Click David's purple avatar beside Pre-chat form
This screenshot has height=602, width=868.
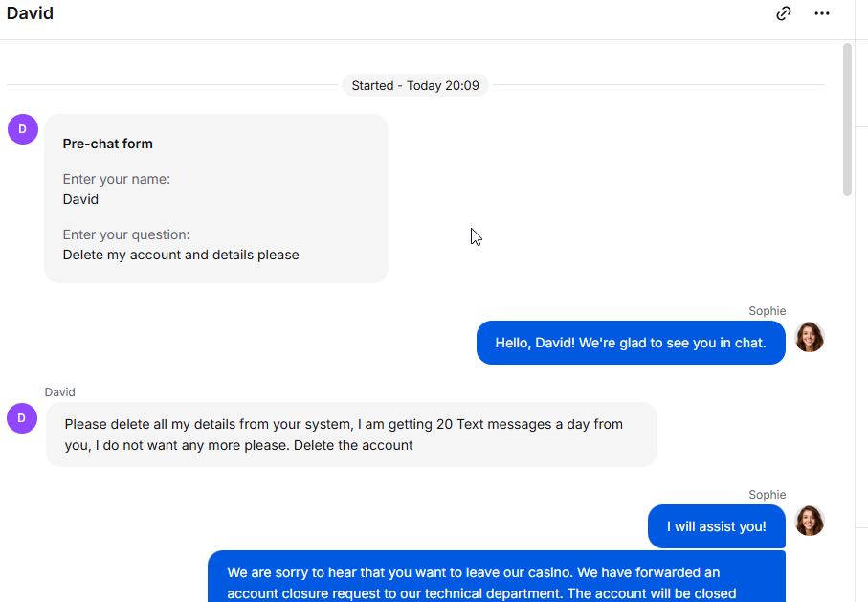(x=23, y=129)
